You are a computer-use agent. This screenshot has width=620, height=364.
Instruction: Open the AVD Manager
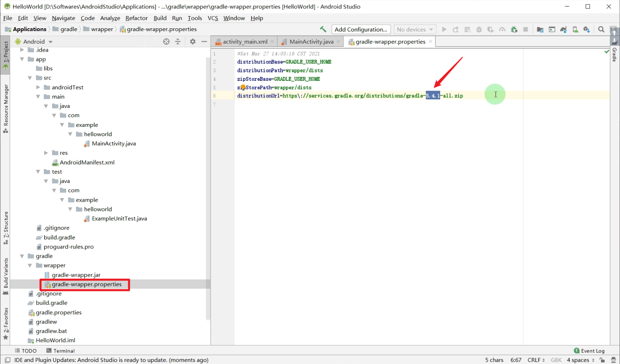[575, 29]
